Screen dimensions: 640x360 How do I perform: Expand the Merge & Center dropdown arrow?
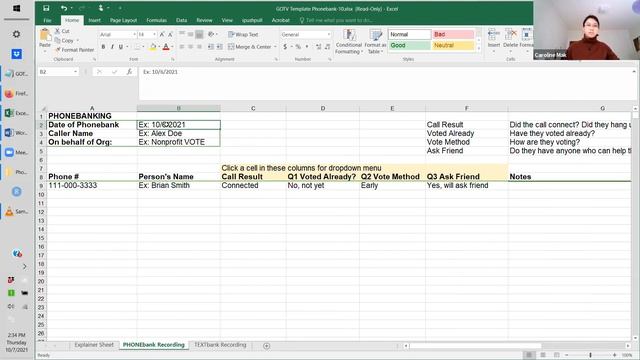click(x=275, y=47)
